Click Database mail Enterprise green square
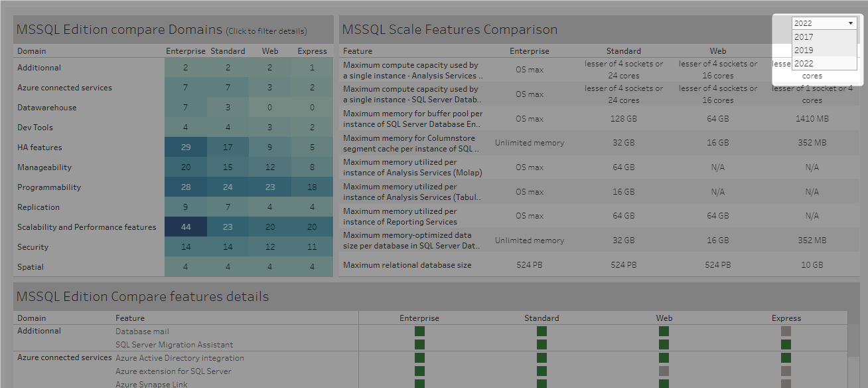The height and width of the screenshot is (388, 868). 419,331
